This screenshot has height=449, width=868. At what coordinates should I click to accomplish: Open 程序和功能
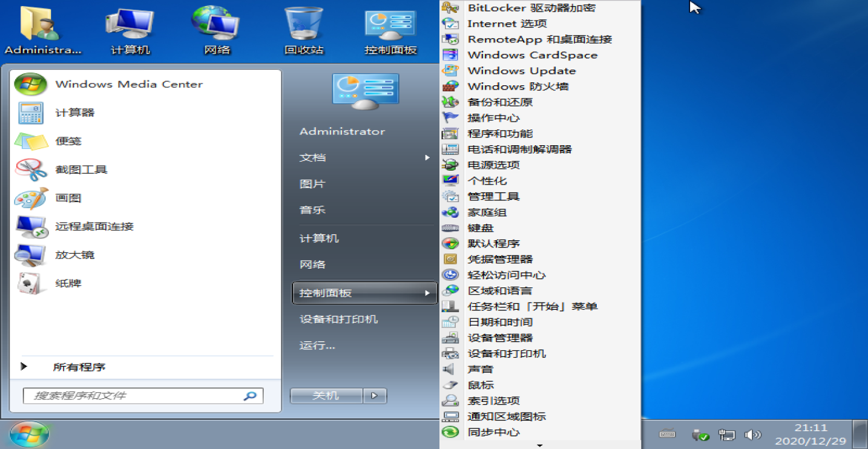pos(540,134)
